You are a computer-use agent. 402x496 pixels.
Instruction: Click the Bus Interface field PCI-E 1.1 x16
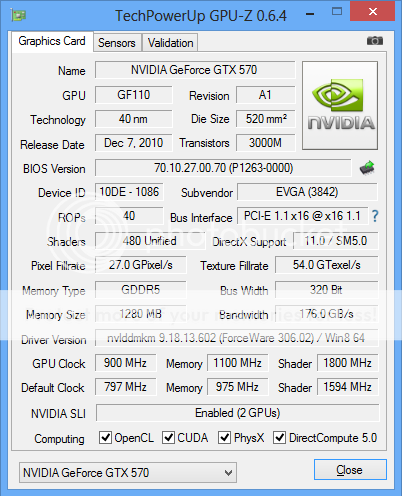pos(303,216)
